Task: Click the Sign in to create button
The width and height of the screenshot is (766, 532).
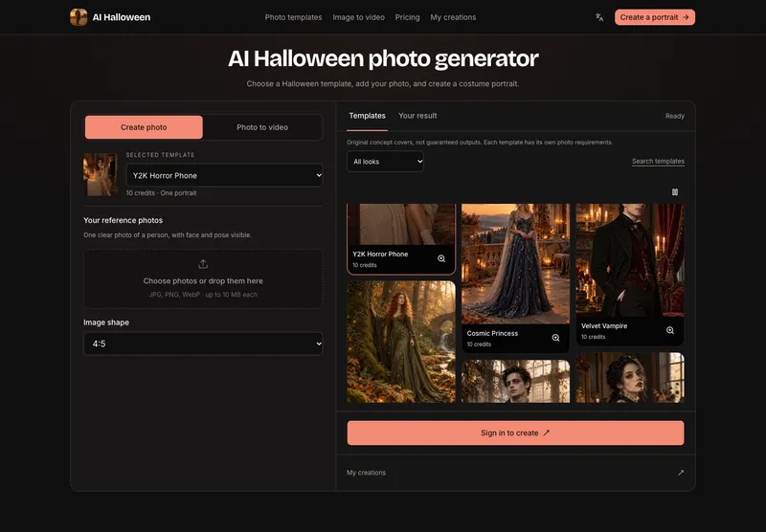Action: point(515,432)
